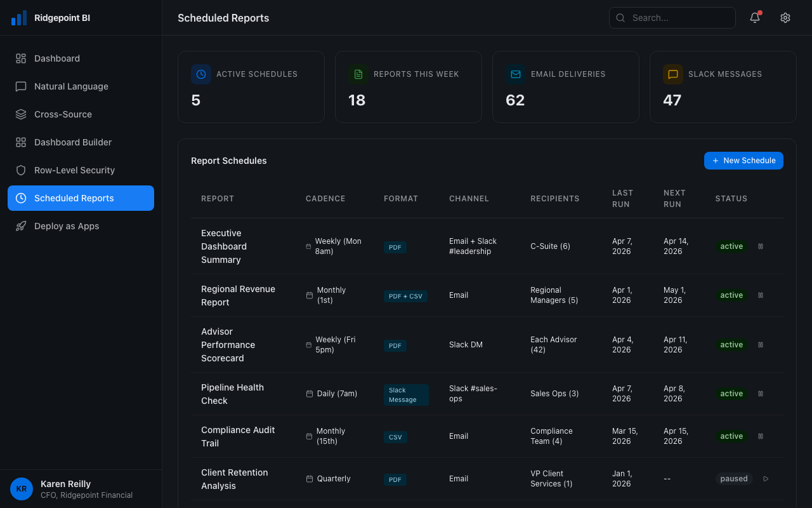Click the notification bell icon
This screenshot has width=812, height=508.
[x=754, y=18]
